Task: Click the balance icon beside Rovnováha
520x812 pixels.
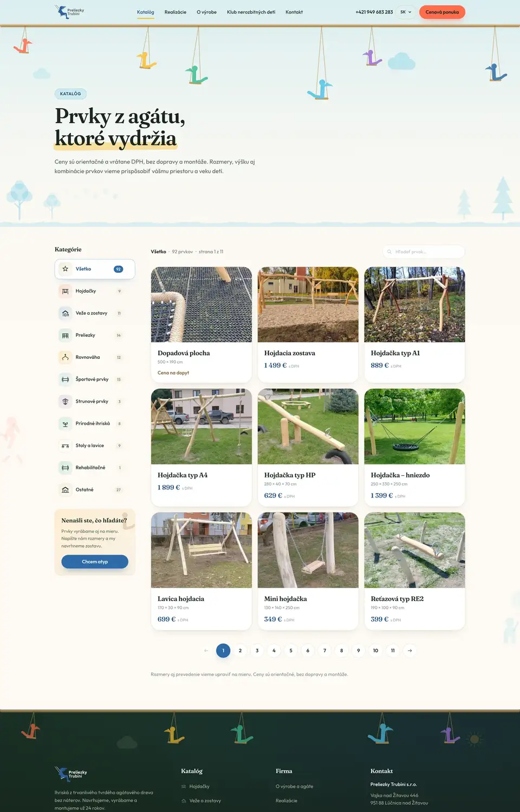Action: point(65,357)
